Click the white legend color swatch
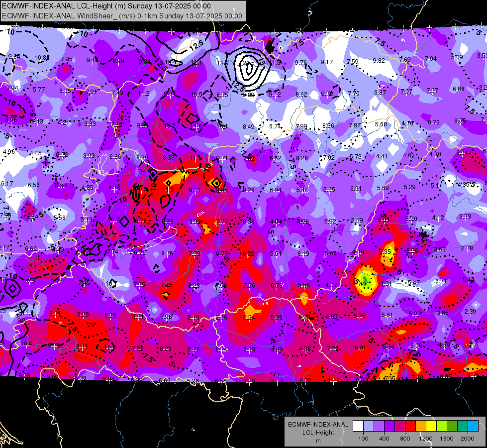487x448 pixels. pyautogui.click(x=358, y=426)
